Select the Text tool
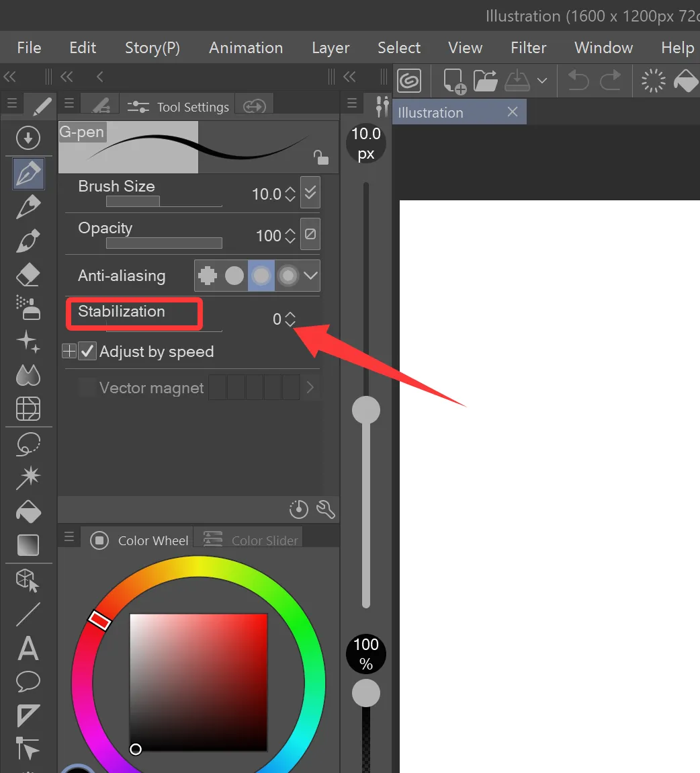 point(28,648)
